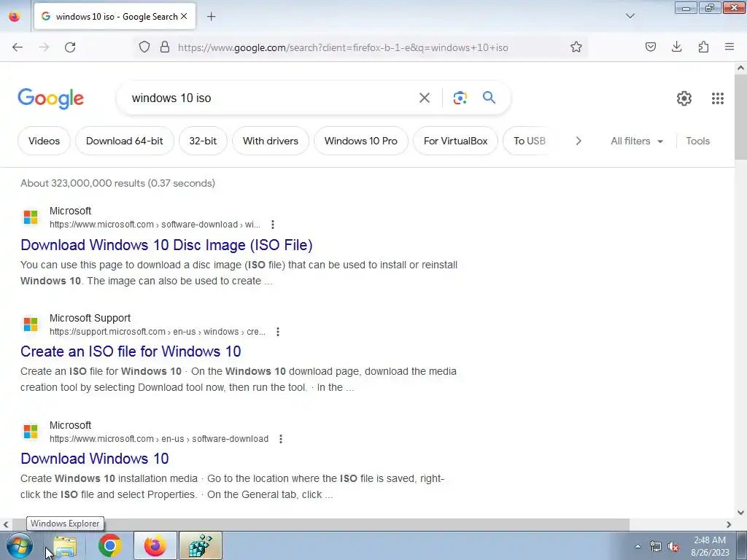The width and height of the screenshot is (747, 560).
Task: View site security padlock info
Action: [x=165, y=47]
